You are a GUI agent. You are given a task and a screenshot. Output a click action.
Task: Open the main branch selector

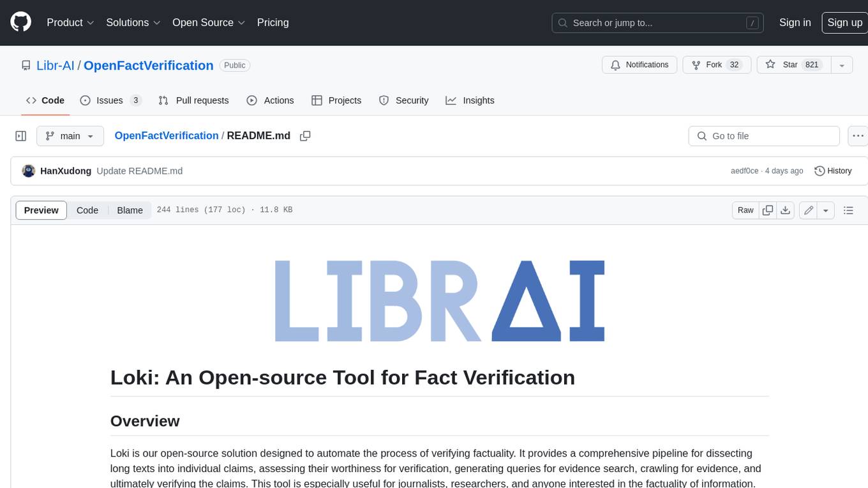(70, 136)
